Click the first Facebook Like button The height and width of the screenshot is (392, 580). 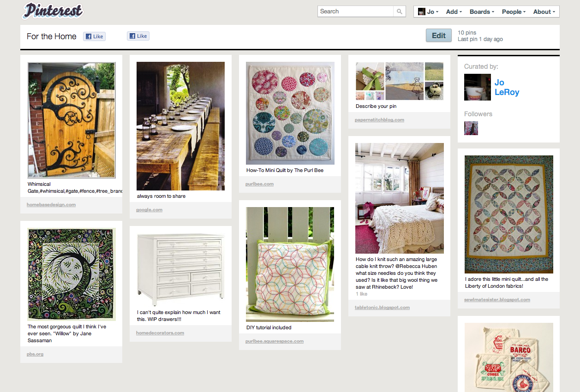[x=95, y=36]
